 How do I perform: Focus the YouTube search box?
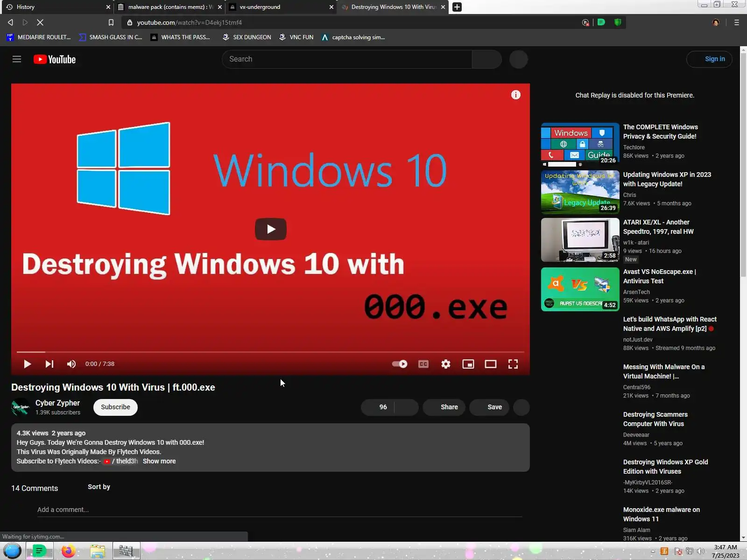pyautogui.click(x=347, y=59)
